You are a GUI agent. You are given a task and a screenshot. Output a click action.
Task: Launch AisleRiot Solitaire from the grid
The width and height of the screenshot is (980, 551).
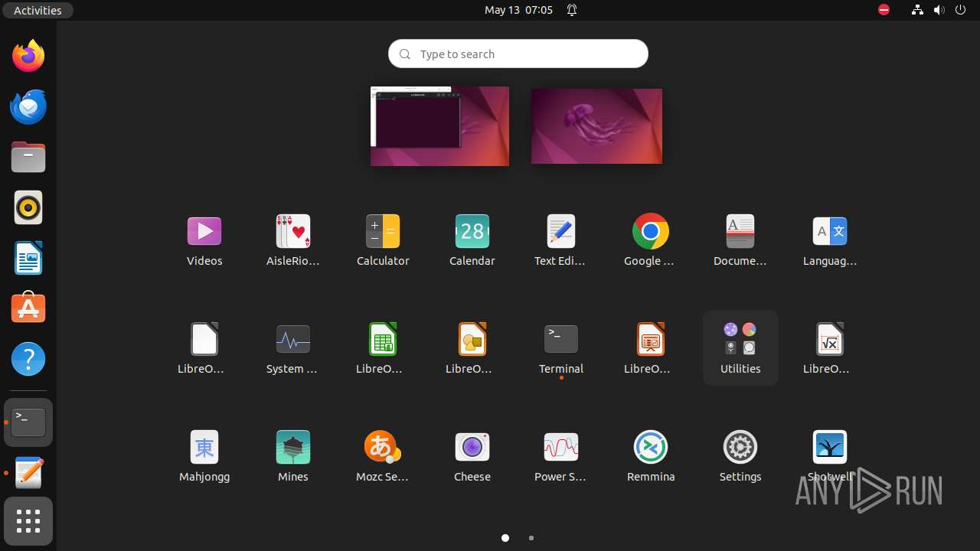[x=293, y=240]
